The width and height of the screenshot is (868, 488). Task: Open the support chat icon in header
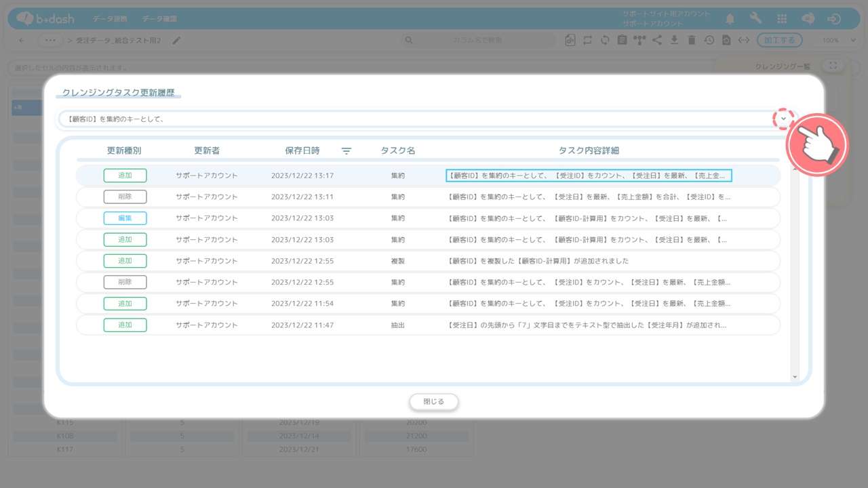pyautogui.click(x=808, y=19)
